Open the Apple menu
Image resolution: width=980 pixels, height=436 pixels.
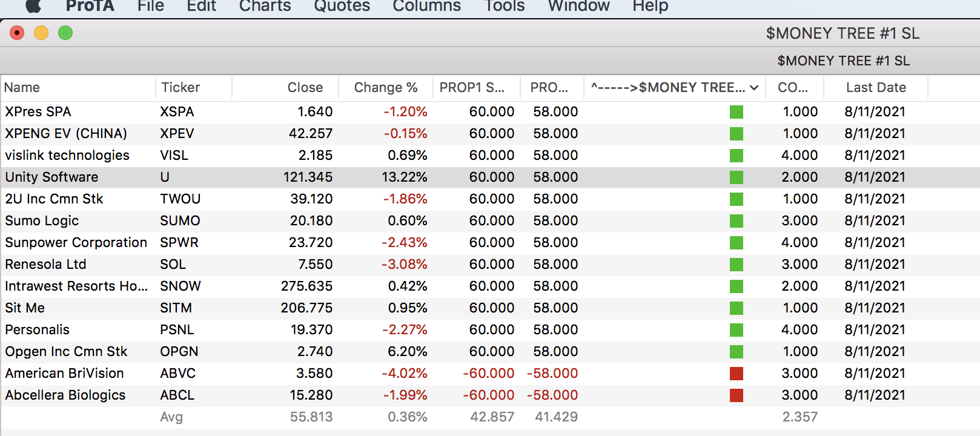tap(33, 6)
